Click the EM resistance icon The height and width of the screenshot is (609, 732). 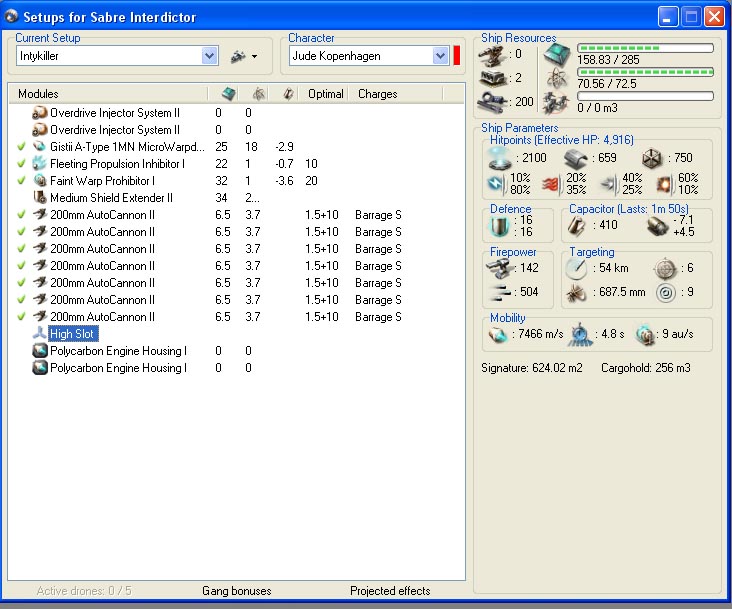(496, 184)
